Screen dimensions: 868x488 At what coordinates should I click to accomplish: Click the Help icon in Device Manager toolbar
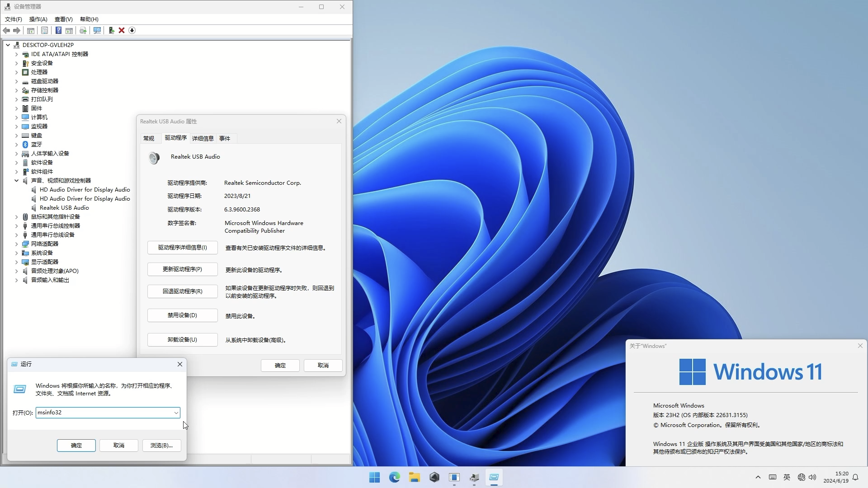pos(58,30)
